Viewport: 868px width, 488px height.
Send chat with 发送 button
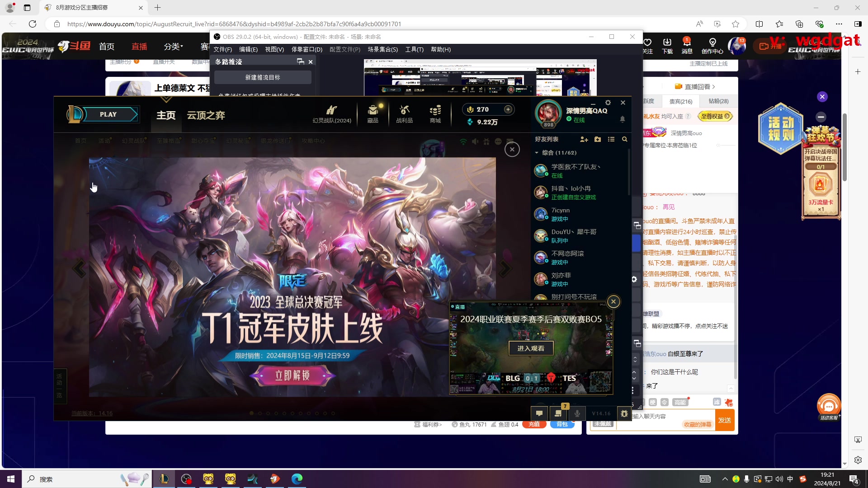725,421
